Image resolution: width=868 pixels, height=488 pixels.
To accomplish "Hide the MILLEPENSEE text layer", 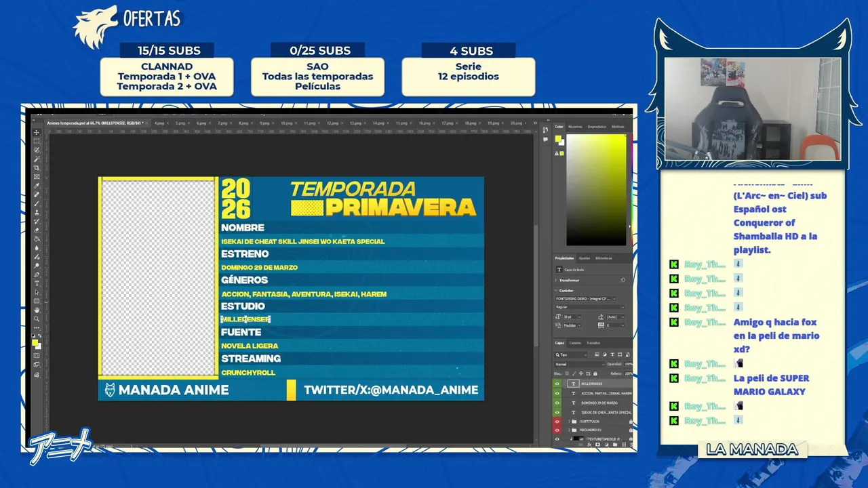I will tap(557, 384).
